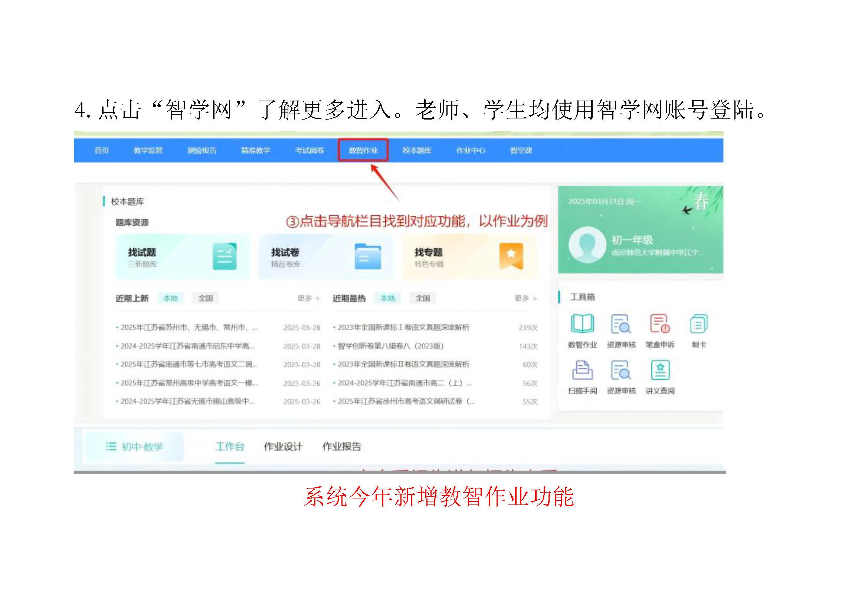This screenshot has width=868, height=614.
Task: Switch 近期上新 filter to 全国
Action: pyautogui.click(x=205, y=298)
